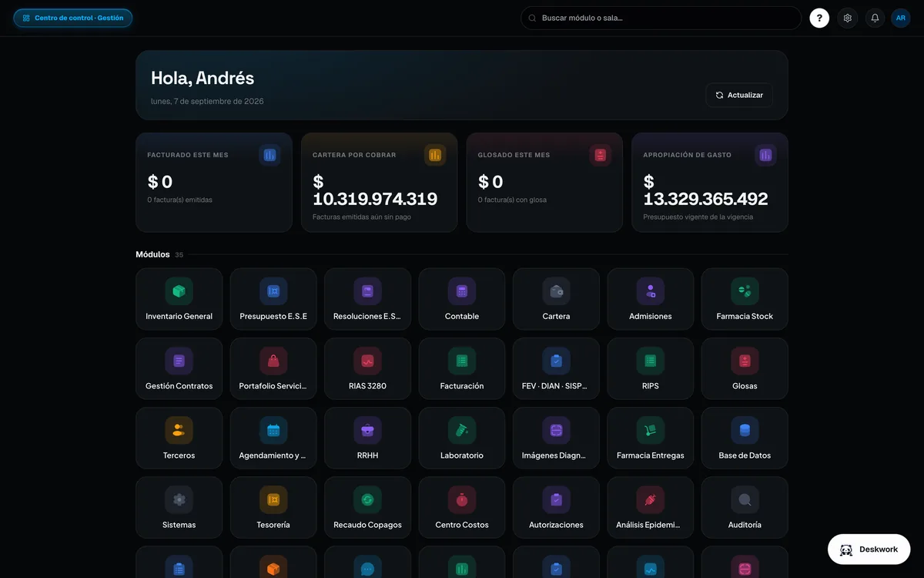Open the Auditoría module
This screenshot has height=578, width=924.
tap(745, 507)
